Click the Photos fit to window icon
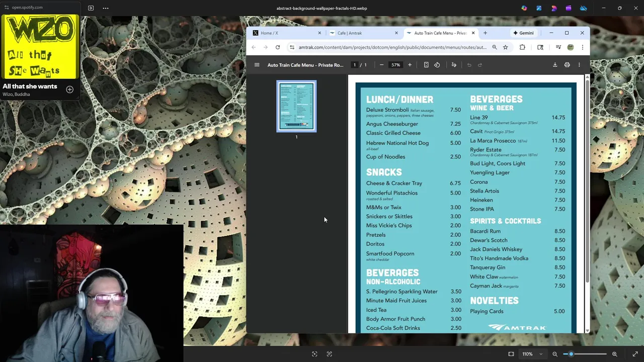644x362 pixels. [511, 354]
